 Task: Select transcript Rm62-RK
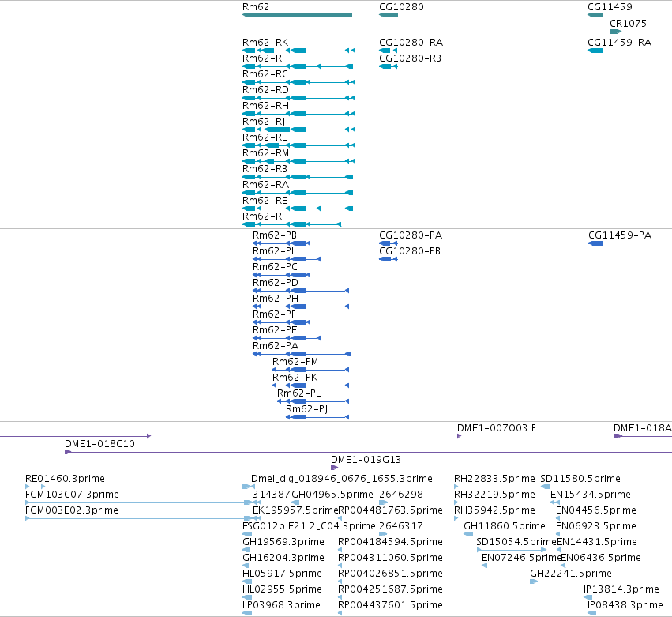point(298,51)
